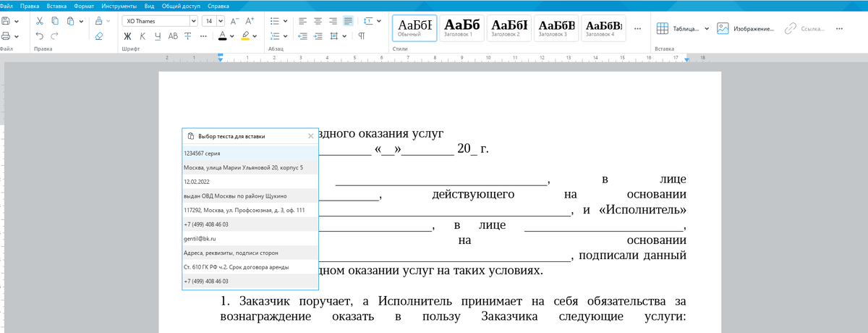Apply the Заголовок 1 style
This screenshot has height=333, width=868.
(x=461, y=28)
